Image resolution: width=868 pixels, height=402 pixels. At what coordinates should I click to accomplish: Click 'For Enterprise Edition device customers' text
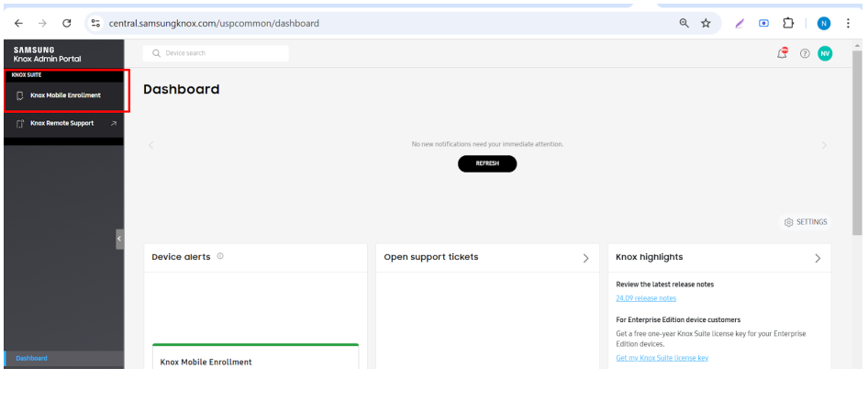point(678,319)
